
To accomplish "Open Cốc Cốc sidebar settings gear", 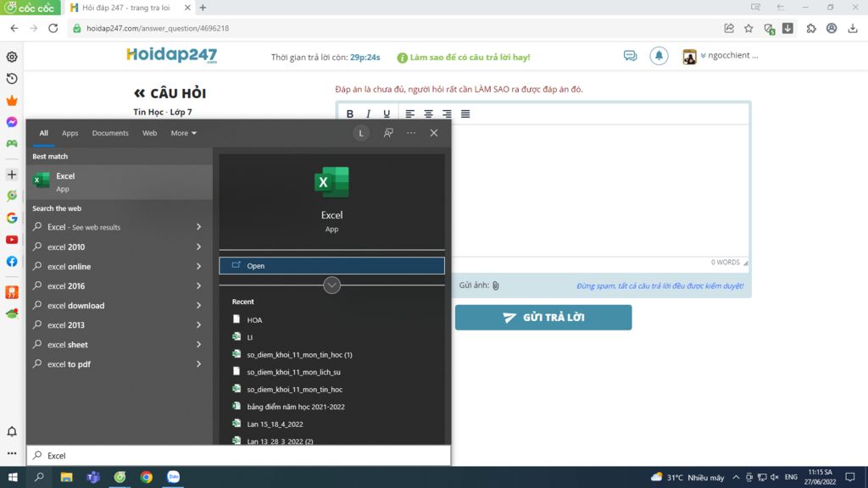I will (12, 57).
